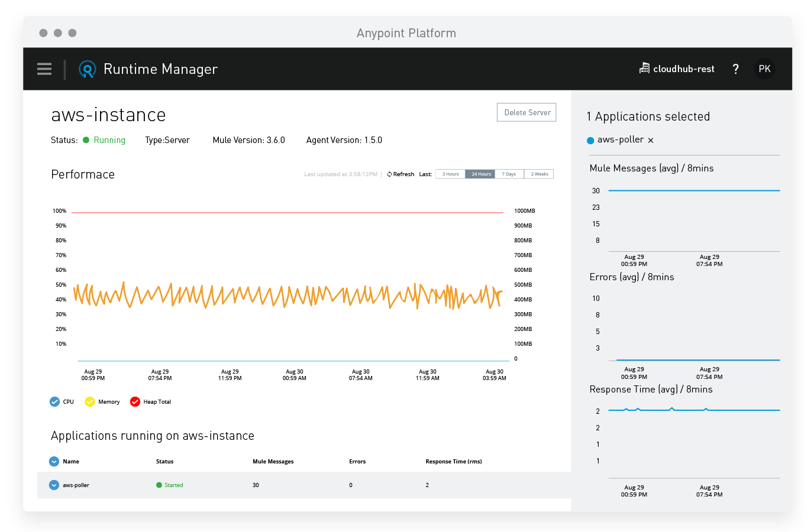Select the 7 Days time range

[x=509, y=174]
